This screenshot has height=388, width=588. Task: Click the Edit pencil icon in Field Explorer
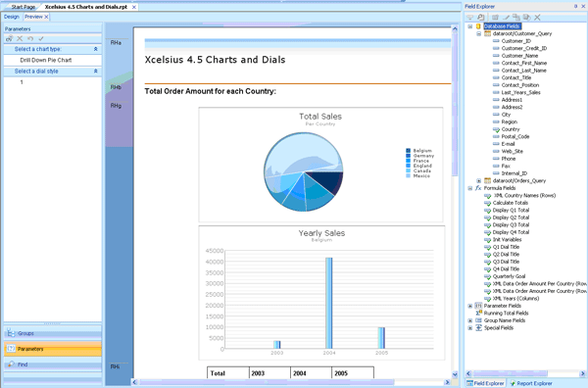(x=506, y=18)
